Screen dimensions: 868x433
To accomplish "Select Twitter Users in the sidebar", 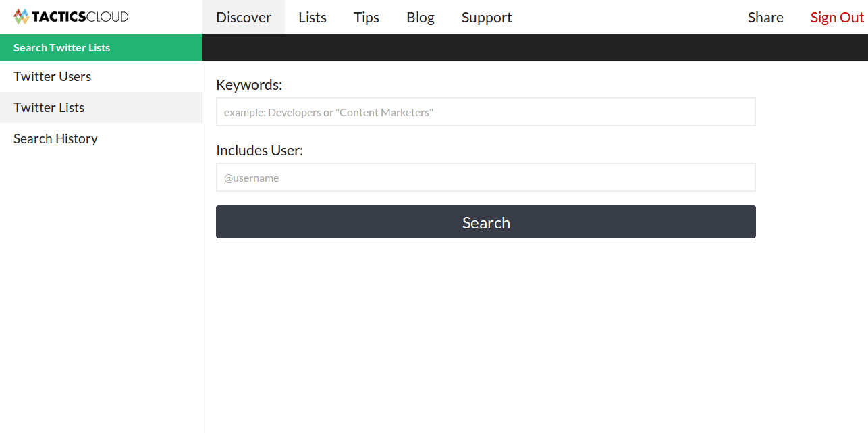I will click(101, 76).
